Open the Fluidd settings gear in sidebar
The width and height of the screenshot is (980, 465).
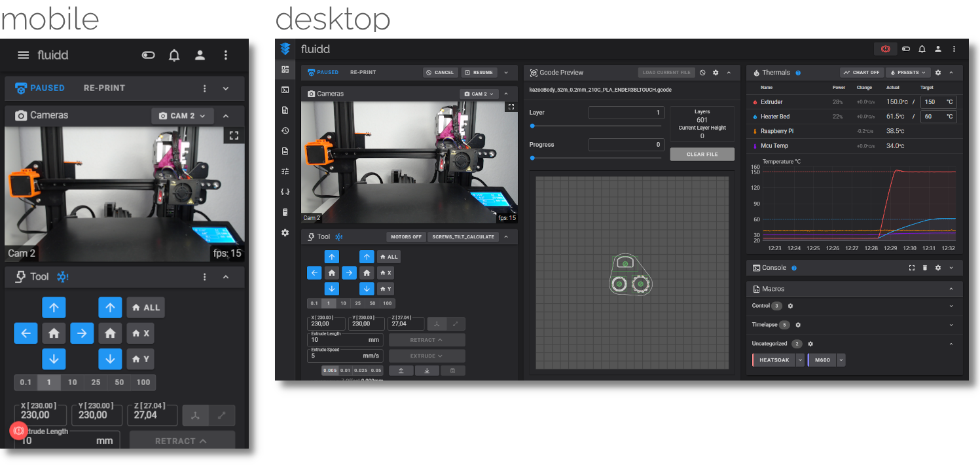(285, 232)
